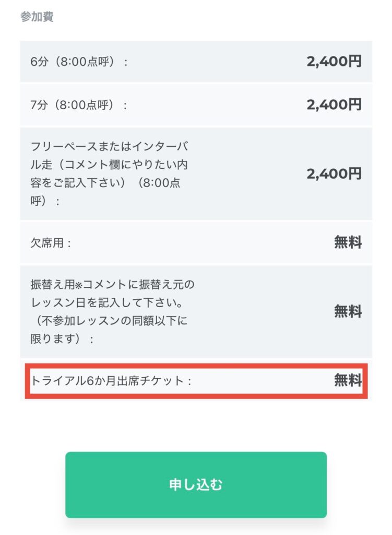This screenshot has height=535, width=392.
Task: Click 無料 next to トライアル6か月出席チケット
Action: 348,381
